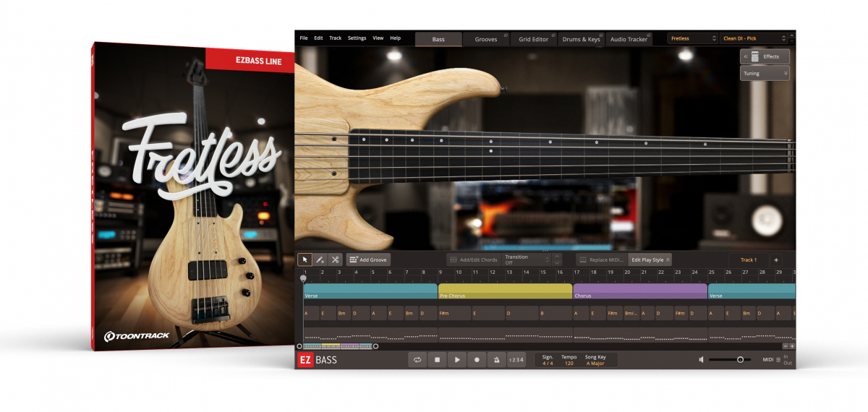Open the Fretless bass library dropdown
This screenshot has width=868, height=412.
coord(692,38)
